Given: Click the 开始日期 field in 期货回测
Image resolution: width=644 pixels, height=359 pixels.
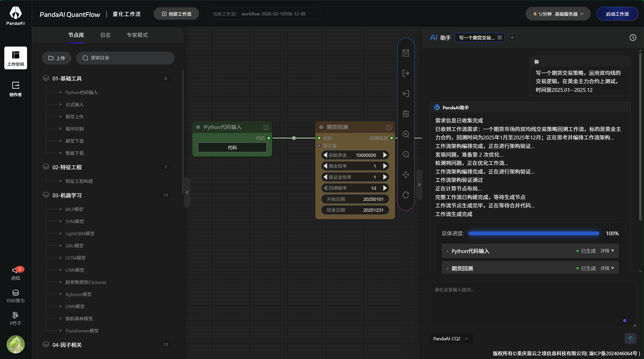Looking at the screenshot, I should click(x=355, y=199).
